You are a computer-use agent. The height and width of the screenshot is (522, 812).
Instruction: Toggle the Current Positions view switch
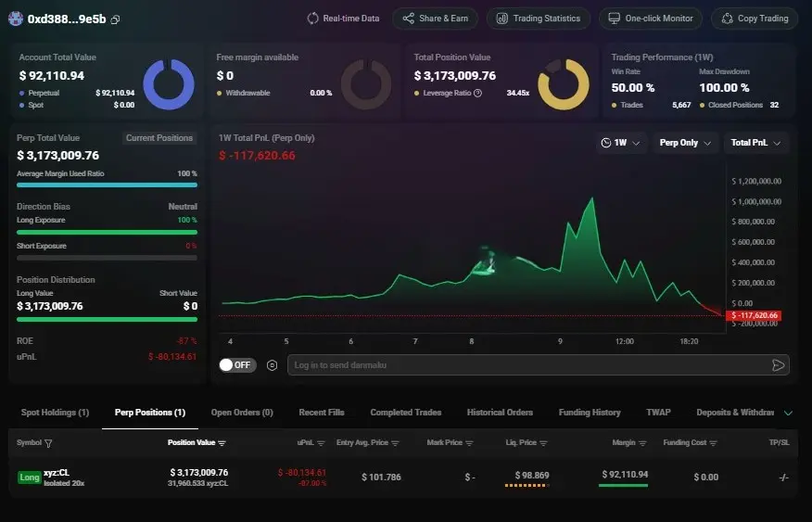point(159,138)
